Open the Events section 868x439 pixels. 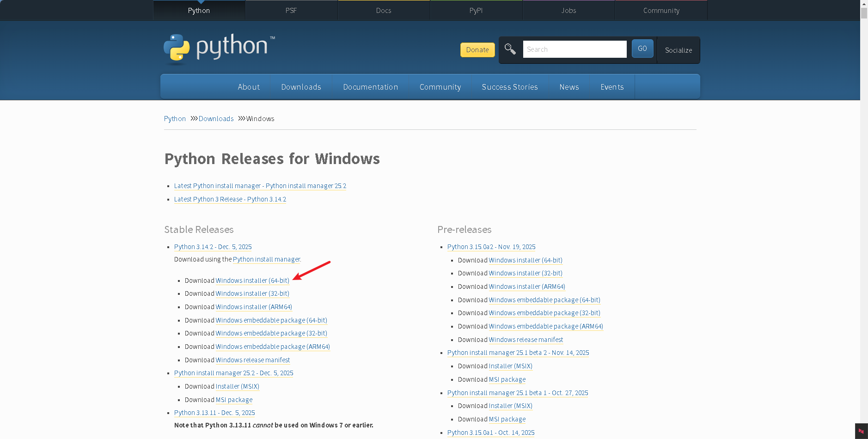pyautogui.click(x=612, y=87)
